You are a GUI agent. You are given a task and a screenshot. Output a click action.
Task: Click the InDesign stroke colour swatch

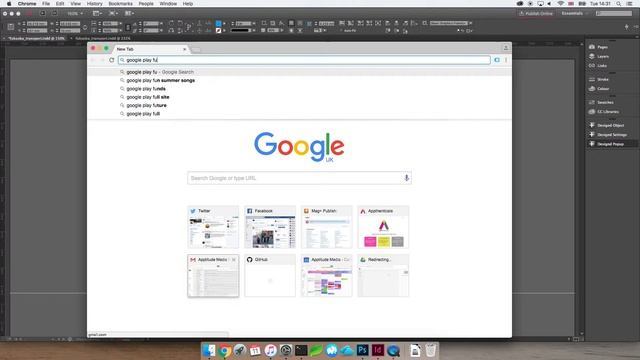click(x=218, y=30)
